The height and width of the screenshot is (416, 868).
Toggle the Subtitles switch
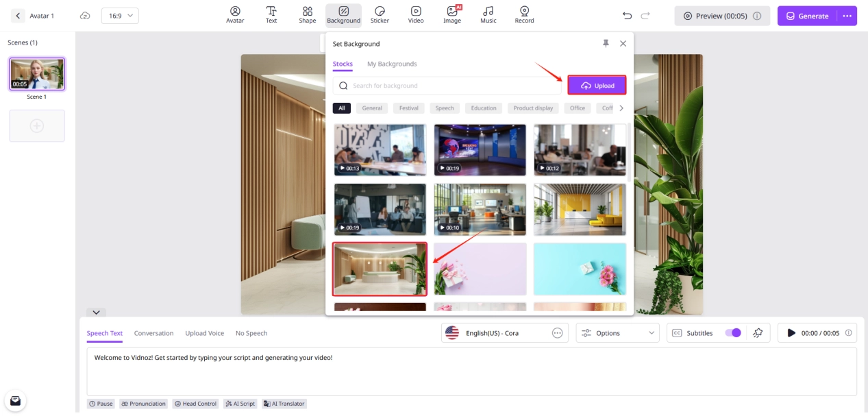coord(732,333)
